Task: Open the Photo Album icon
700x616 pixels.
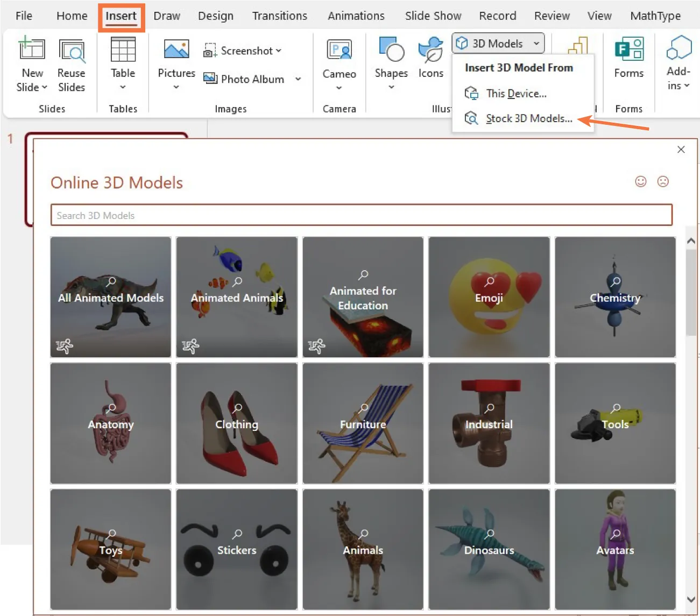Action: coord(210,78)
